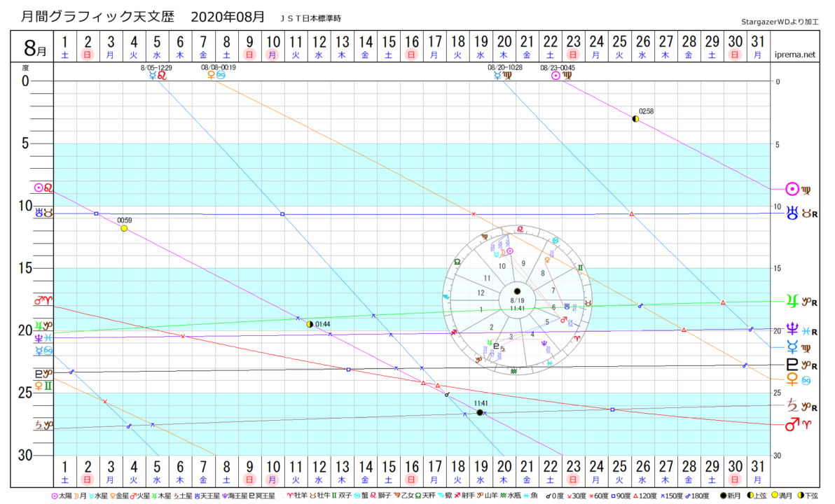The width and height of the screenshot is (835, 504).
Task: Select day 16 in the top date header
Action: (x=412, y=46)
